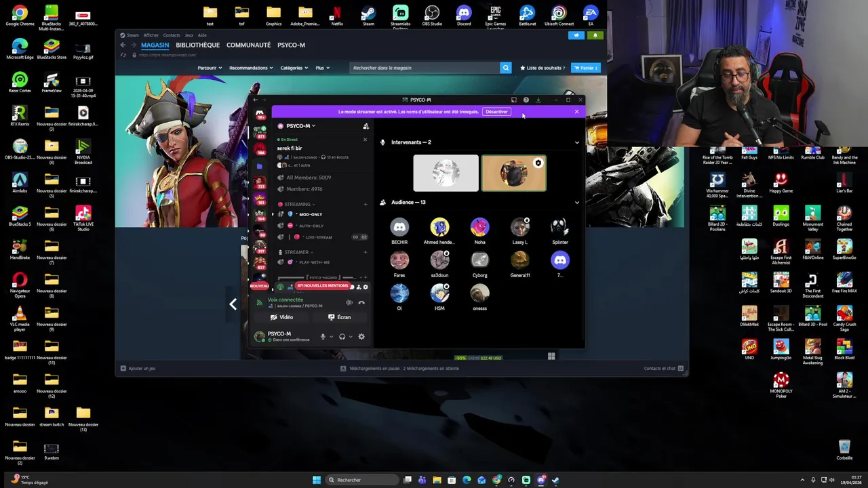
Task: Click the previous carousel arrow on Steam store
Action: click(233, 304)
